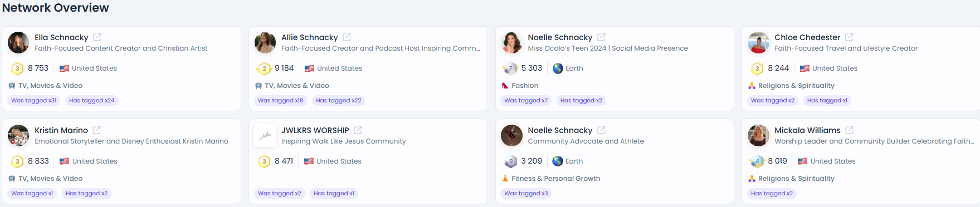Open external link icon beside JWLKRS WORSHIP
Screen dimensions: 980x207
pyautogui.click(x=358, y=130)
